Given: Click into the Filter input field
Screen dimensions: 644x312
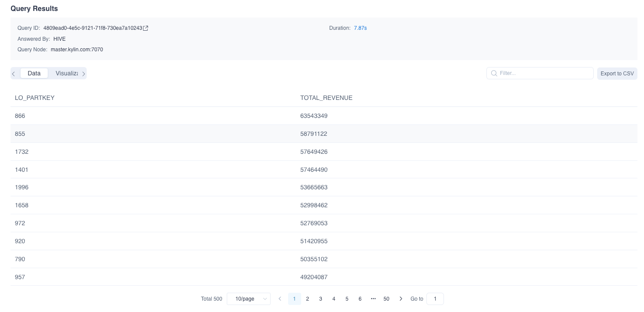Looking at the screenshot, I should click(543, 73).
